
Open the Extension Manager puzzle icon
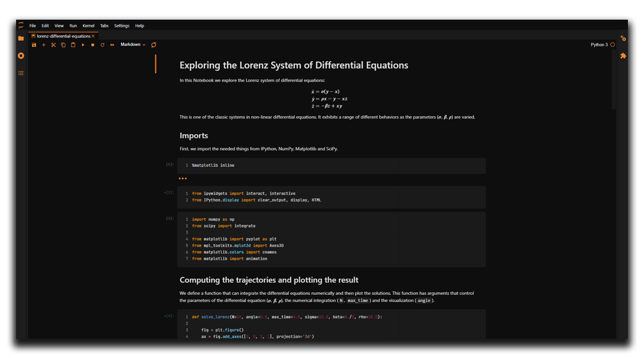coord(623,55)
